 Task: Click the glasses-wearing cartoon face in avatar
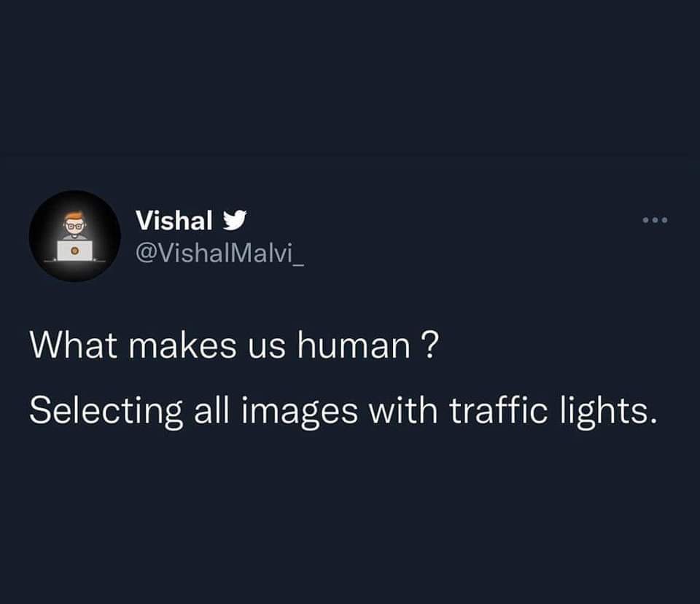pyautogui.click(x=74, y=225)
